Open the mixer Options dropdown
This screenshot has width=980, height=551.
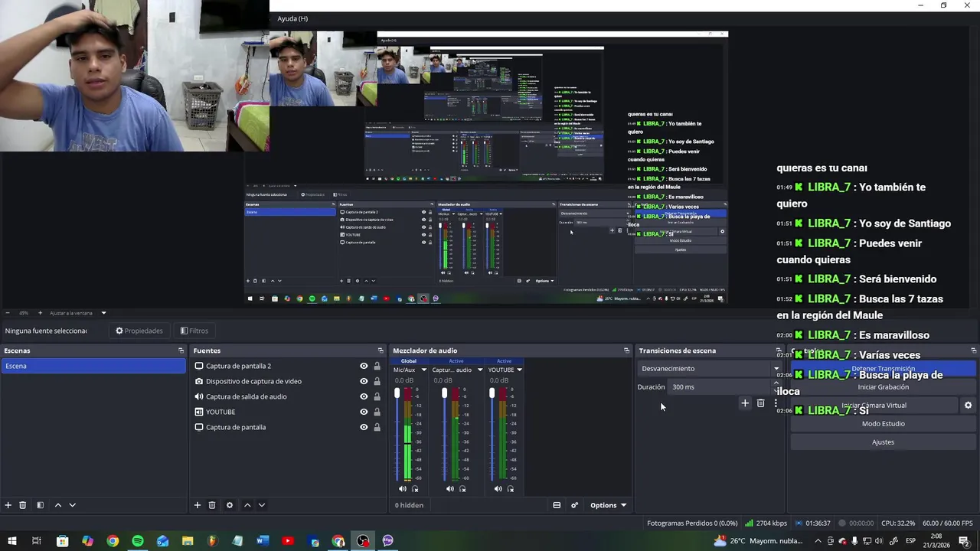point(608,505)
